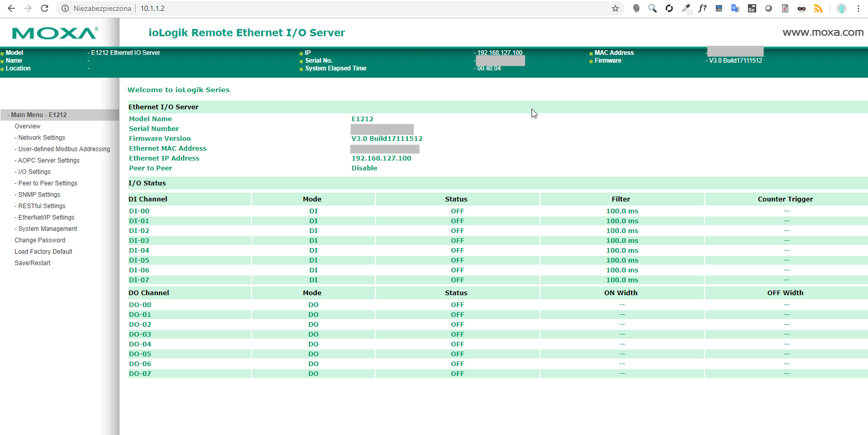Click the user profile avatar
Viewport: 868px width, 435px height.
point(842,8)
